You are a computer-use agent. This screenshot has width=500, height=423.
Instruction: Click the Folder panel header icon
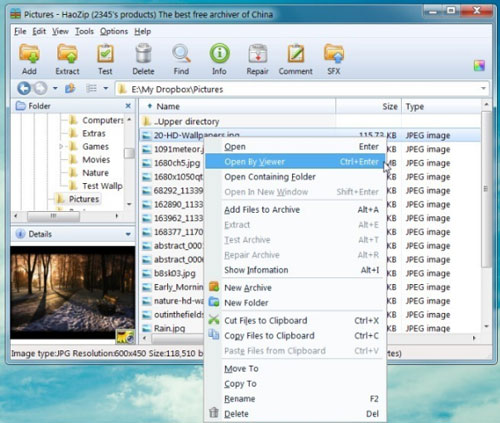[x=20, y=106]
